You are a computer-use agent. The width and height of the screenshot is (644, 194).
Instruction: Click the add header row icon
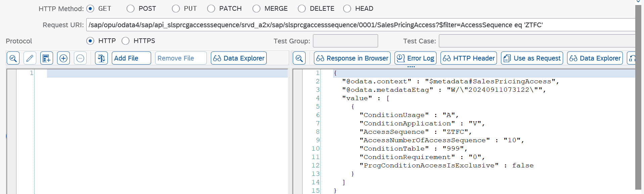[47, 58]
